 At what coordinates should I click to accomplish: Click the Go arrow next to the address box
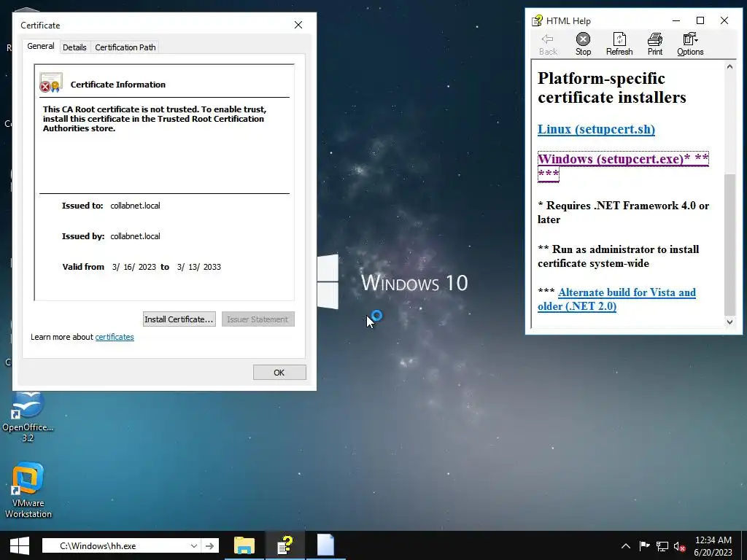209,545
